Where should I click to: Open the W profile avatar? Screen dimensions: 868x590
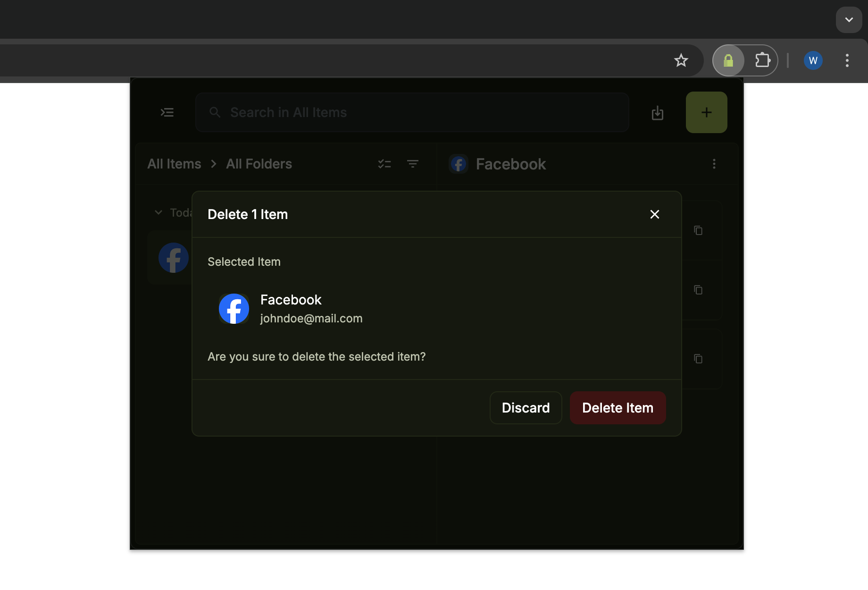point(813,60)
